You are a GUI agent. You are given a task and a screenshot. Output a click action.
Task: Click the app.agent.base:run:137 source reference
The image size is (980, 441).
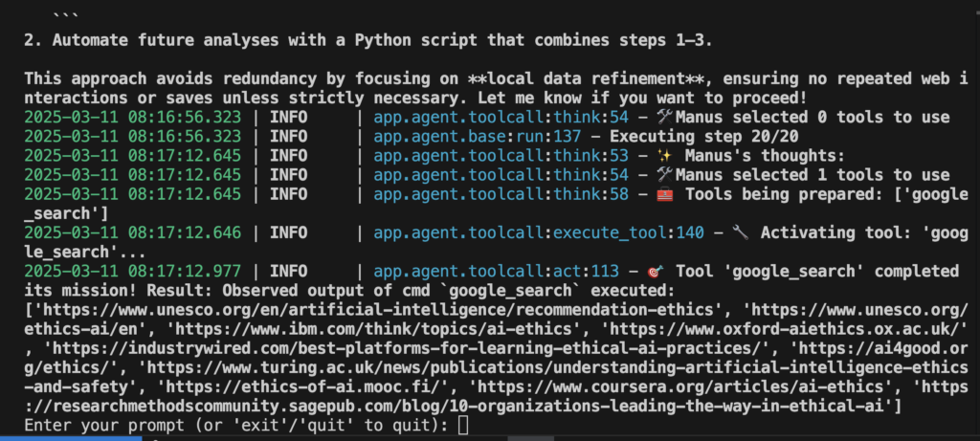478,136
